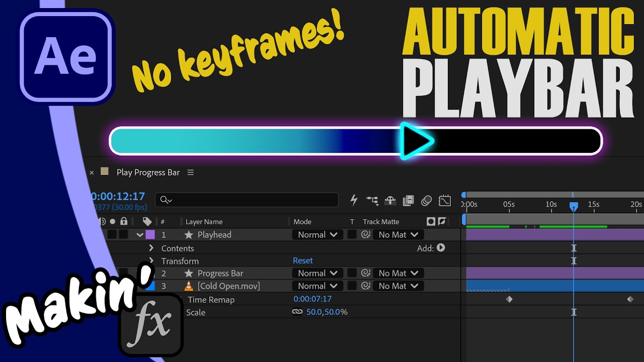Click the current timecode 0:00:12:17
Screen dimensions: 644x362
pos(118,197)
